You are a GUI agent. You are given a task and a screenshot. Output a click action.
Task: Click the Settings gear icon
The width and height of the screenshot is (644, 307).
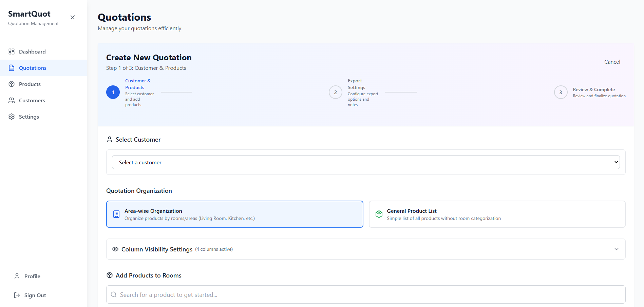click(x=12, y=117)
